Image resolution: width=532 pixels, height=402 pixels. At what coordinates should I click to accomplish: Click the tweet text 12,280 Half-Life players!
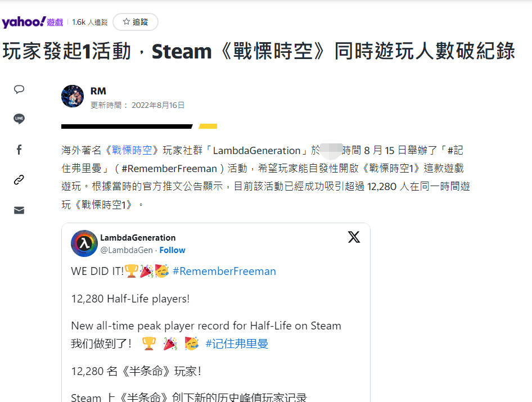point(130,299)
